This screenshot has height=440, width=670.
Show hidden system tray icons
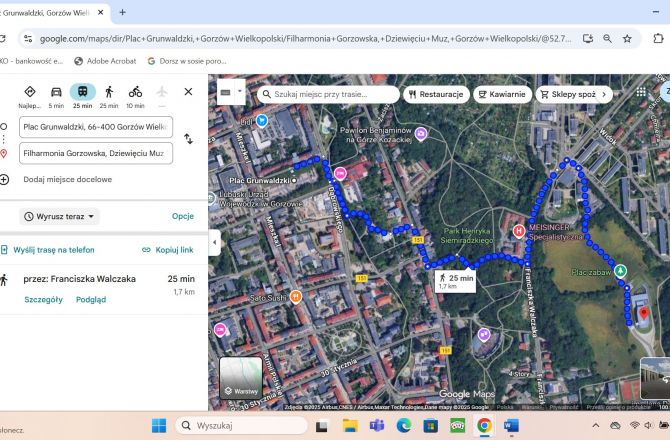click(596, 425)
